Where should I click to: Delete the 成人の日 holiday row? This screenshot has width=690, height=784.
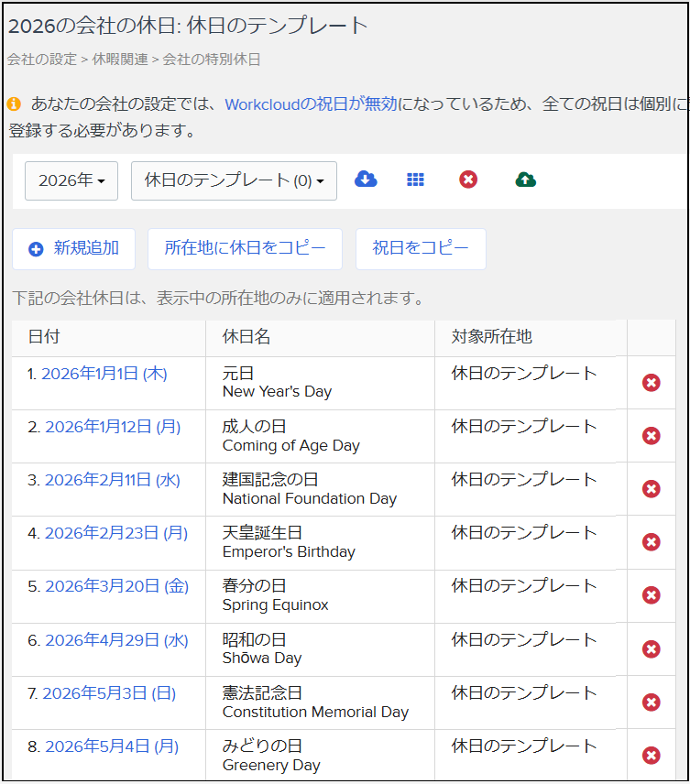652,436
